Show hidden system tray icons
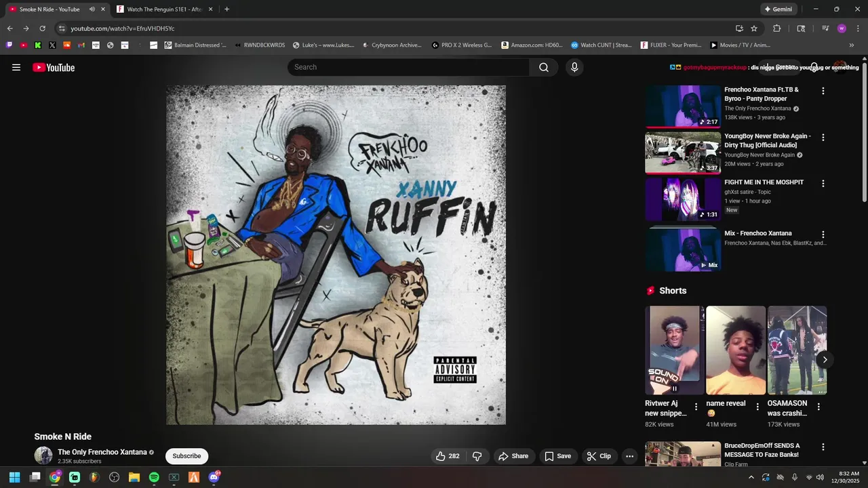The width and height of the screenshot is (868, 488). click(751, 477)
